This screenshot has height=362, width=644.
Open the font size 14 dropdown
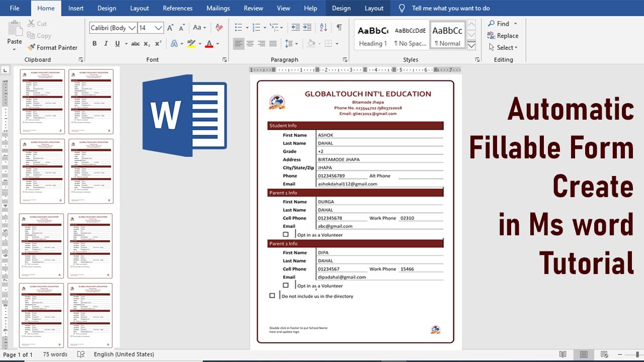click(159, 28)
